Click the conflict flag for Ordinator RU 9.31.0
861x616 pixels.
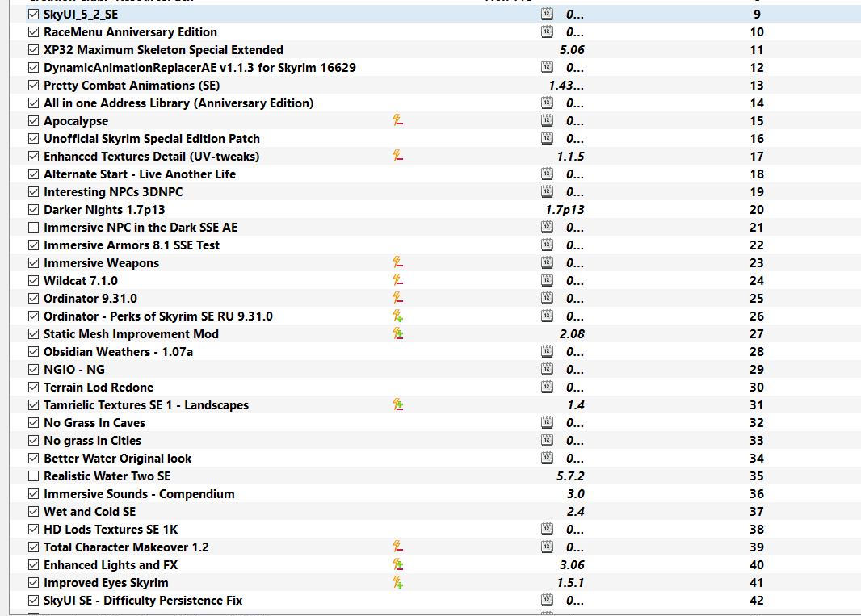(x=398, y=316)
